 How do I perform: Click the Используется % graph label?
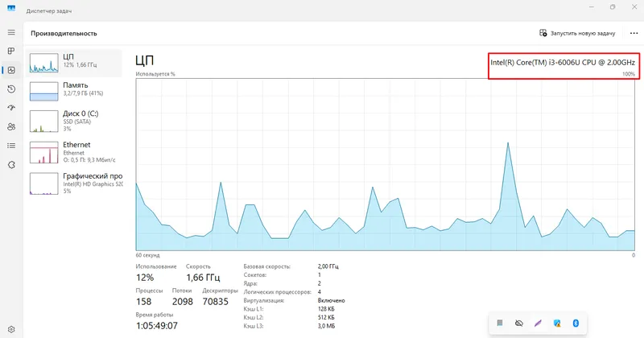coord(155,74)
